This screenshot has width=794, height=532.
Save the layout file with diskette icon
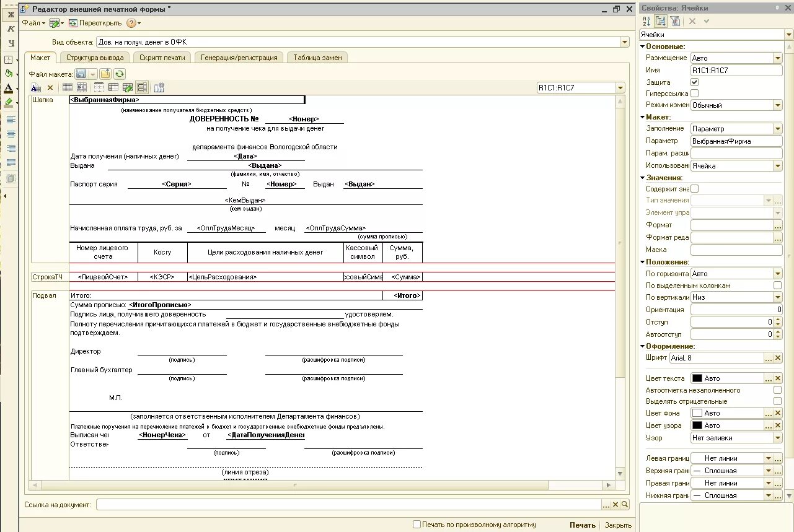point(81,73)
